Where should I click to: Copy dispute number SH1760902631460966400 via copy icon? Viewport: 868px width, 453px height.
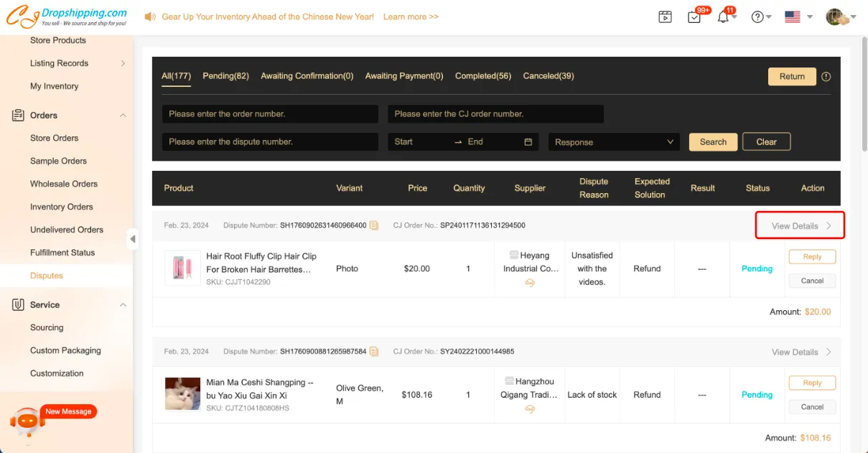coord(374,225)
